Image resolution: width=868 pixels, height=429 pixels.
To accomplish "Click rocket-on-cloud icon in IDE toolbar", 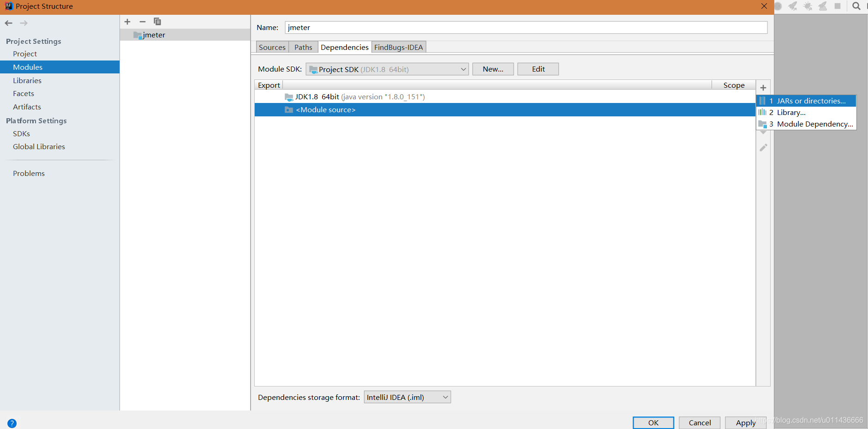I will pos(823,6).
